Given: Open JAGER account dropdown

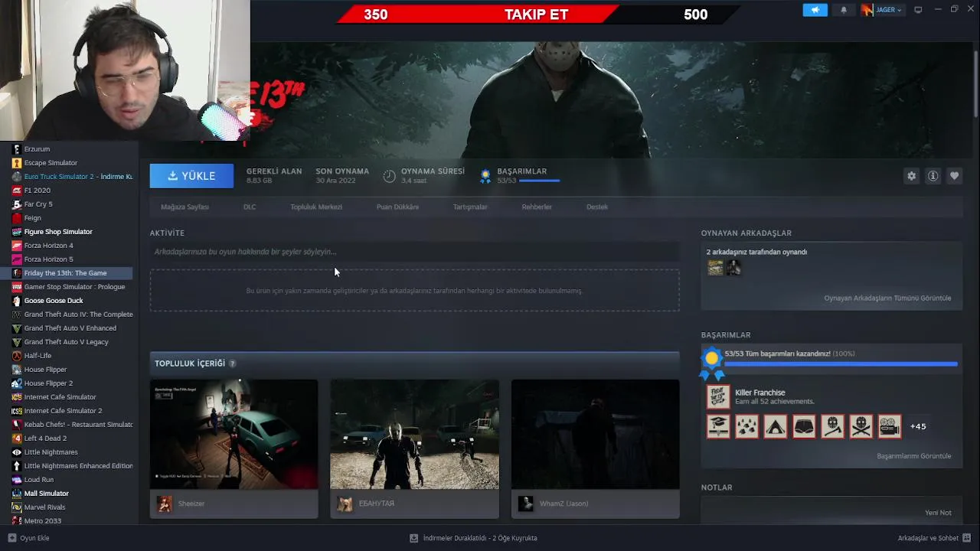Looking at the screenshot, I should pos(882,10).
